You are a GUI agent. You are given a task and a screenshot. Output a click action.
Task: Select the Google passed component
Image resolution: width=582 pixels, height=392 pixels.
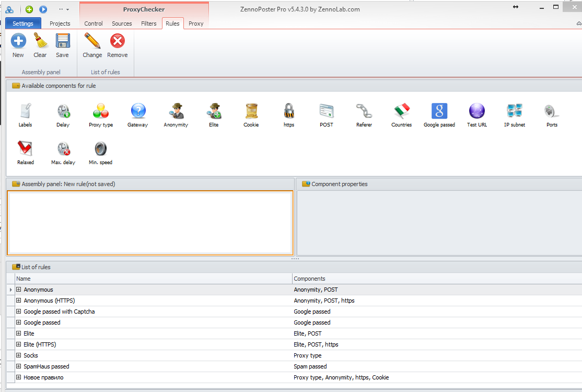439,115
